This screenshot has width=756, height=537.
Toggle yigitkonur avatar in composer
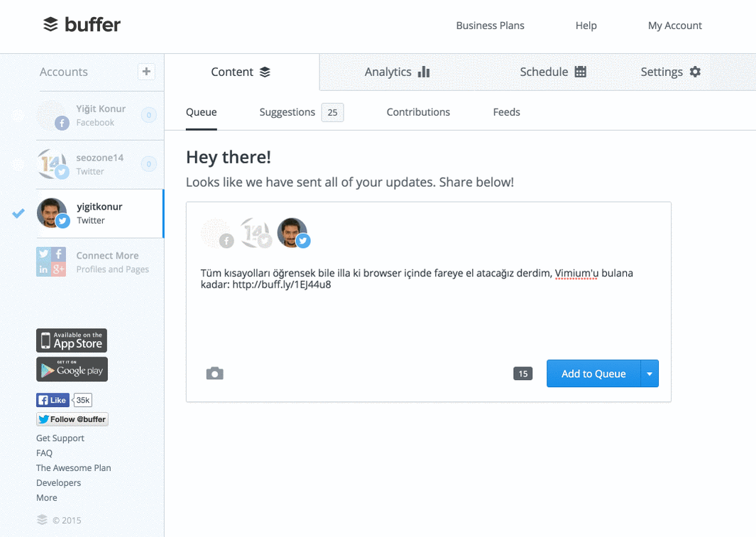[294, 234]
